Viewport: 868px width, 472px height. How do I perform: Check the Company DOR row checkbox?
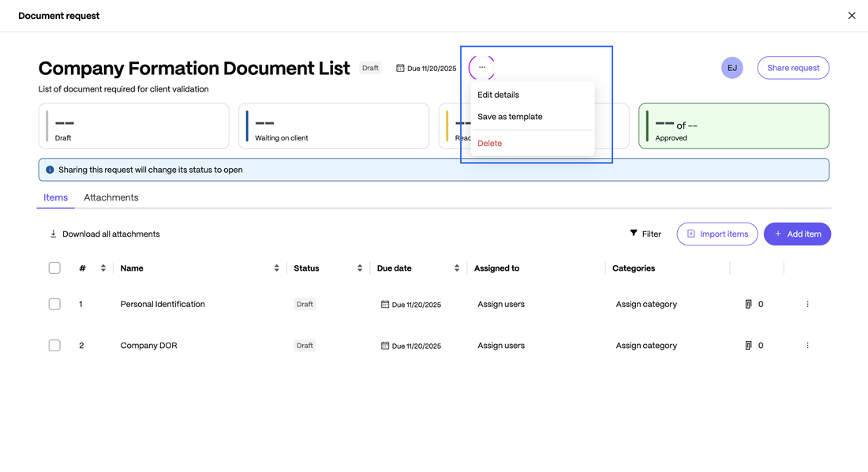click(x=54, y=345)
